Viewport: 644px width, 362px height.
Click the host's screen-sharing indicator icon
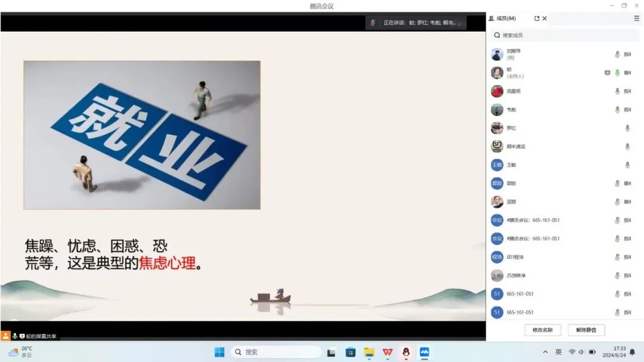click(607, 73)
